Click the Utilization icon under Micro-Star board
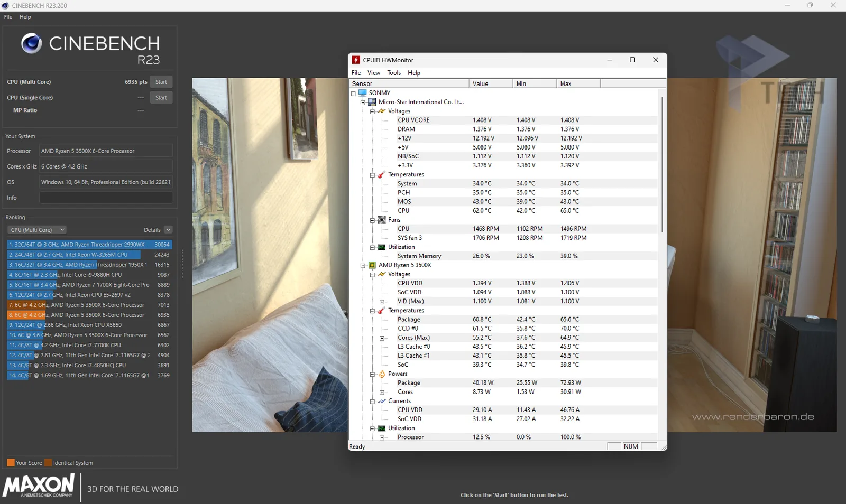 [x=382, y=247]
